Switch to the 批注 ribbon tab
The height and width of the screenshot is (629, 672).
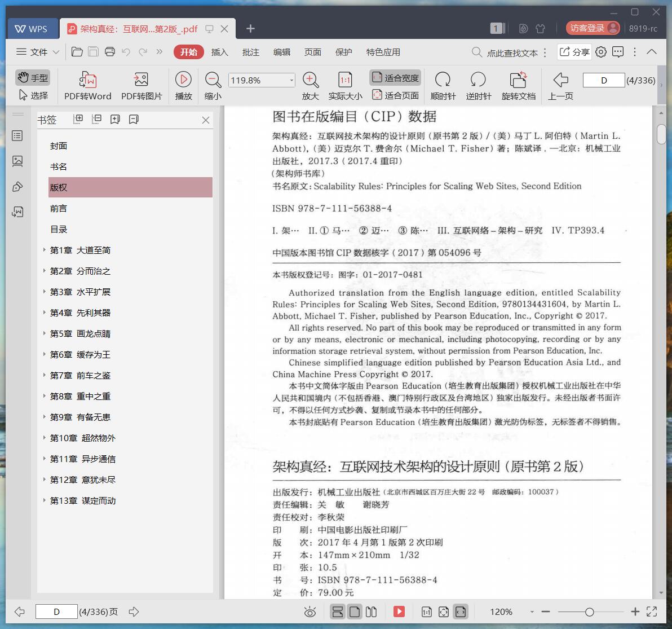coord(251,52)
